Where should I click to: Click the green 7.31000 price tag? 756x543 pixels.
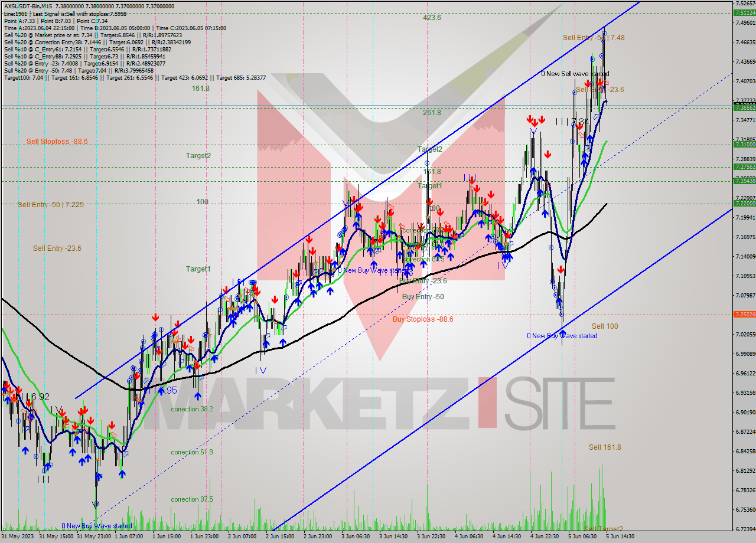pos(744,144)
